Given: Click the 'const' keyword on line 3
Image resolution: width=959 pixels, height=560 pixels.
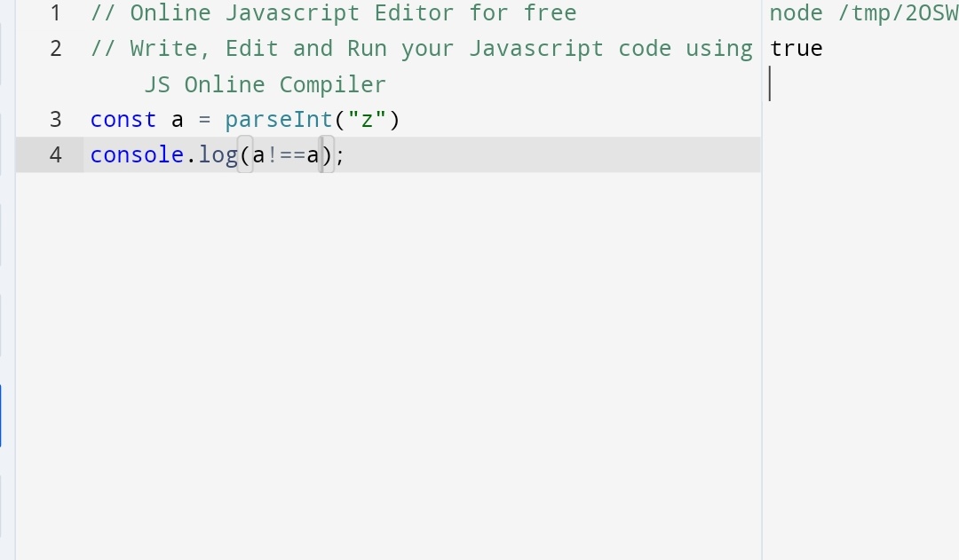Looking at the screenshot, I should (x=123, y=119).
